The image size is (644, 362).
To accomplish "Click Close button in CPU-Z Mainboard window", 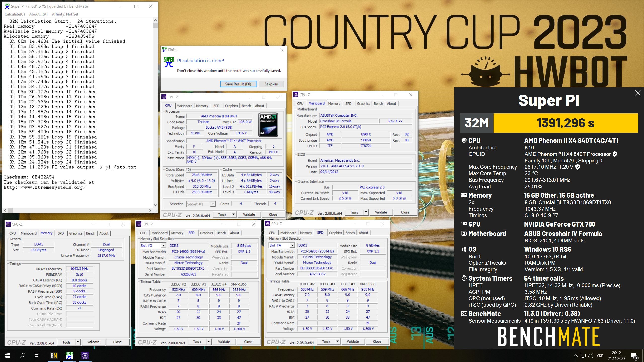I will (405, 212).
